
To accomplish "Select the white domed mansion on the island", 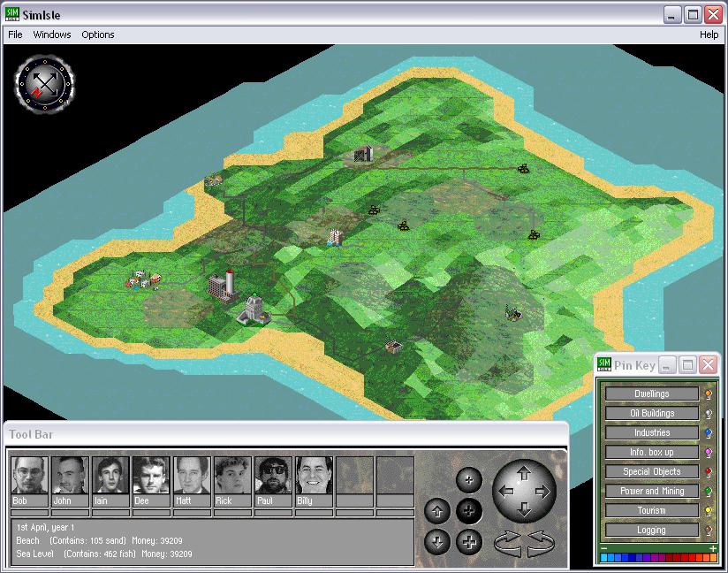I will [x=253, y=310].
